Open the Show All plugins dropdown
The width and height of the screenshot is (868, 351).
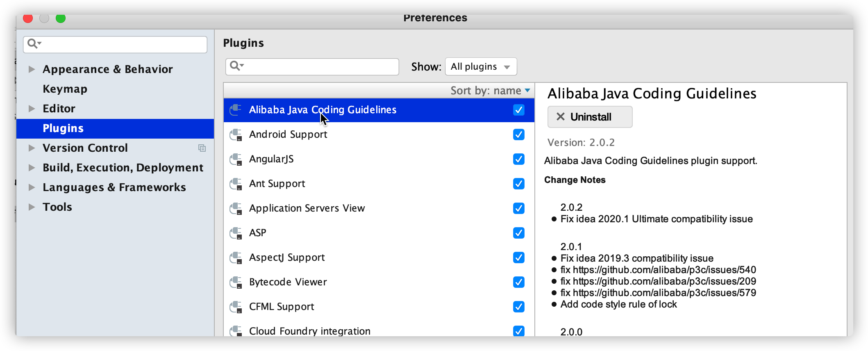(x=481, y=66)
